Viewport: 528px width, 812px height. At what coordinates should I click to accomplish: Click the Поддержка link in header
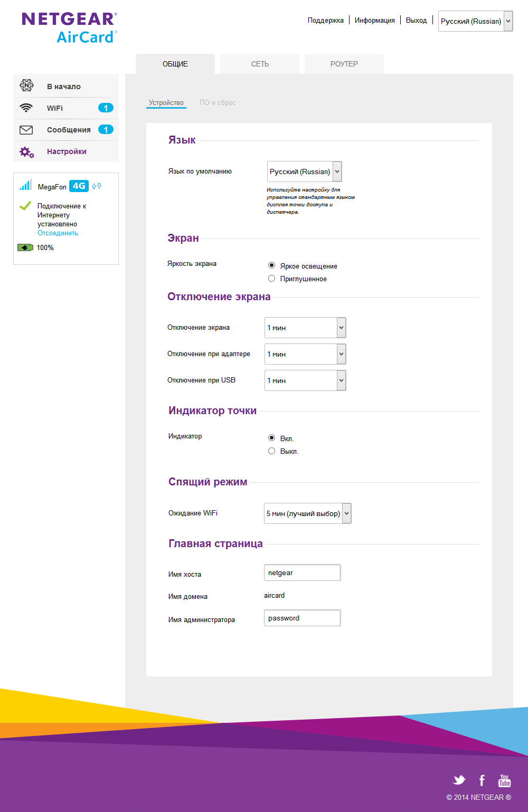pos(325,21)
